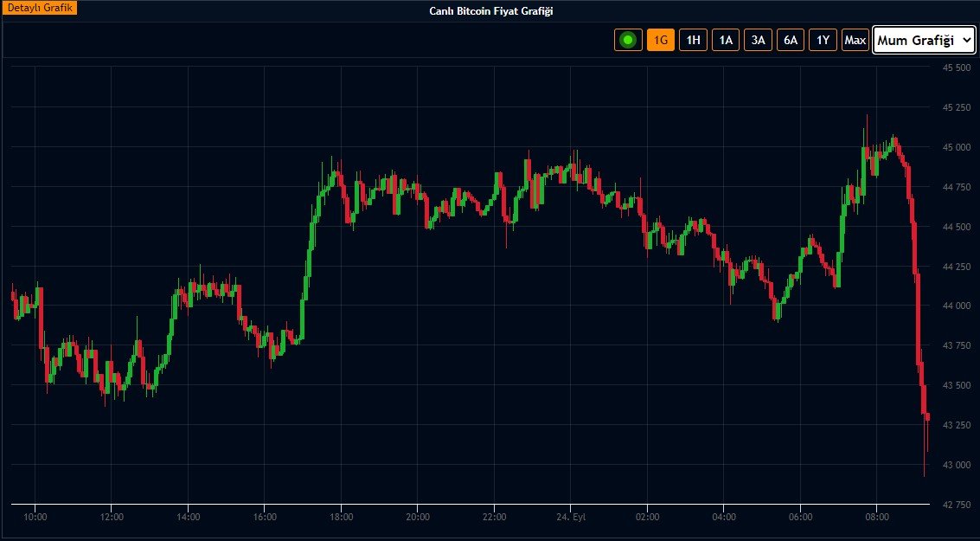Screen dimensions: 980x541
Task: Open the Mum Grafiği chart type dropdown
Action: [924, 40]
